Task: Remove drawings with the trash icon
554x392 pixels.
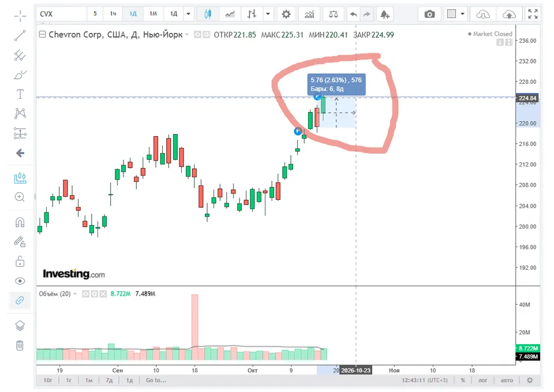Action: 20,345
